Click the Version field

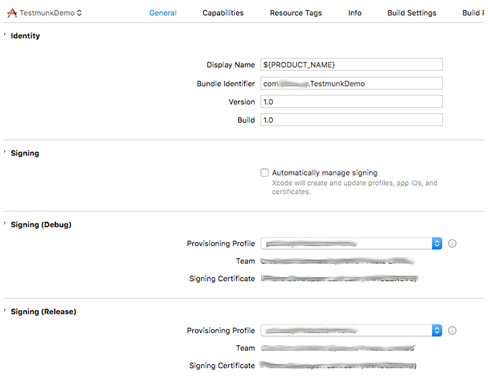click(x=351, y=102)
